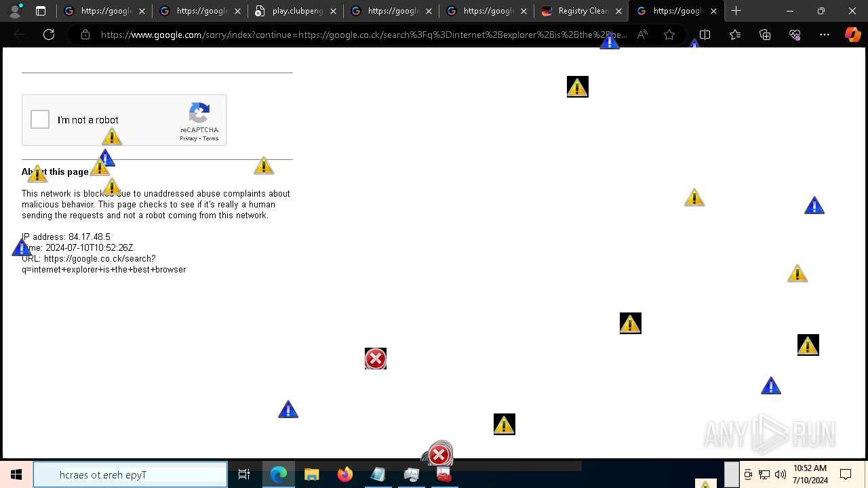
Task: Open the Edge profile icon
Action: point(15,11)
